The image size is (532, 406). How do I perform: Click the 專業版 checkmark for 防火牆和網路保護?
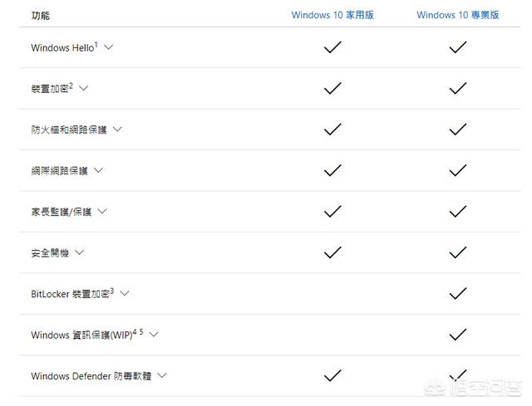pyautogui.click(x=457, y=129)
